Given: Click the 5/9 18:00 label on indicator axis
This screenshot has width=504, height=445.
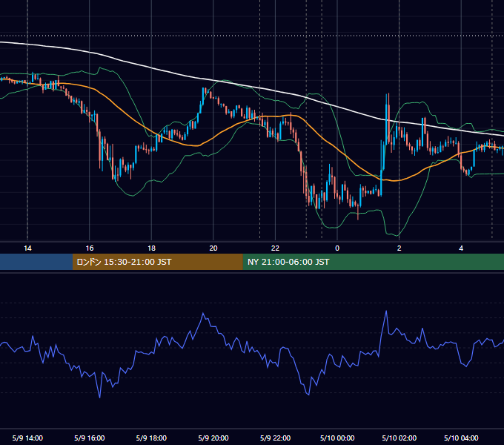Looking at the screenshot, I should pos(151,438).
